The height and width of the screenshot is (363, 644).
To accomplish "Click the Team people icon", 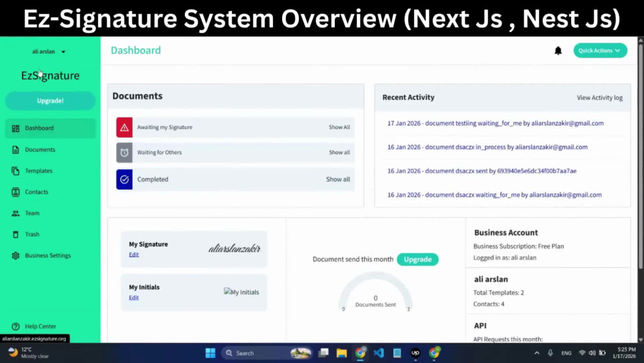I will (x=15, y=213).
